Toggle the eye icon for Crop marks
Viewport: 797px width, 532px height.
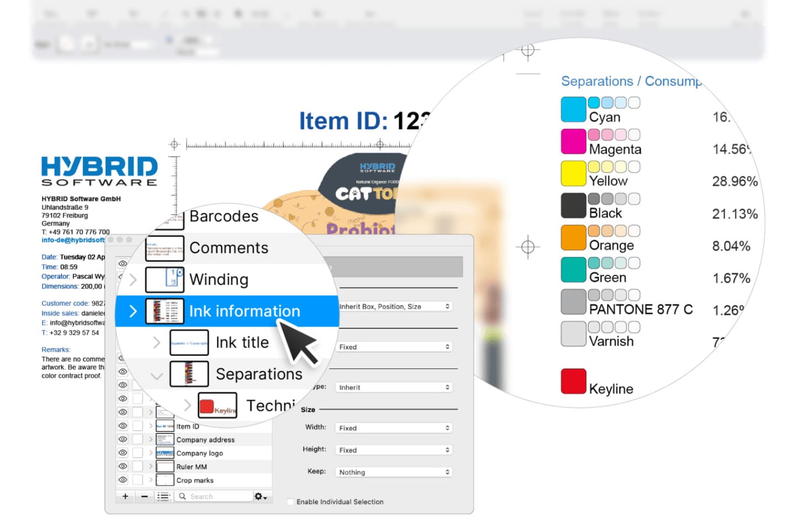[123, 479]
